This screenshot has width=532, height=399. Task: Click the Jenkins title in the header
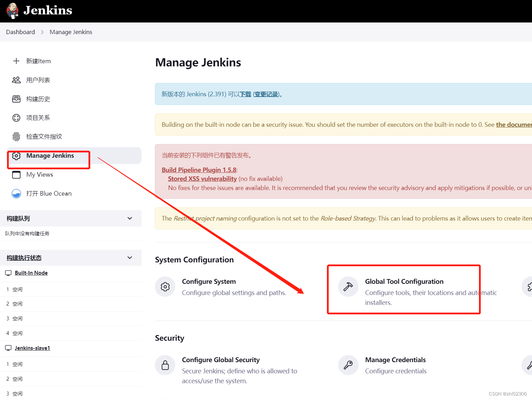point(48,11)
